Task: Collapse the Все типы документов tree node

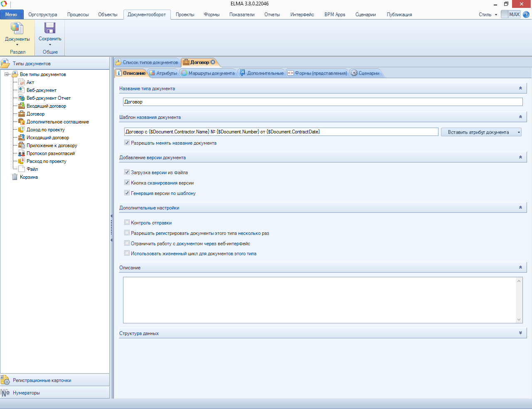Action: 7,74
